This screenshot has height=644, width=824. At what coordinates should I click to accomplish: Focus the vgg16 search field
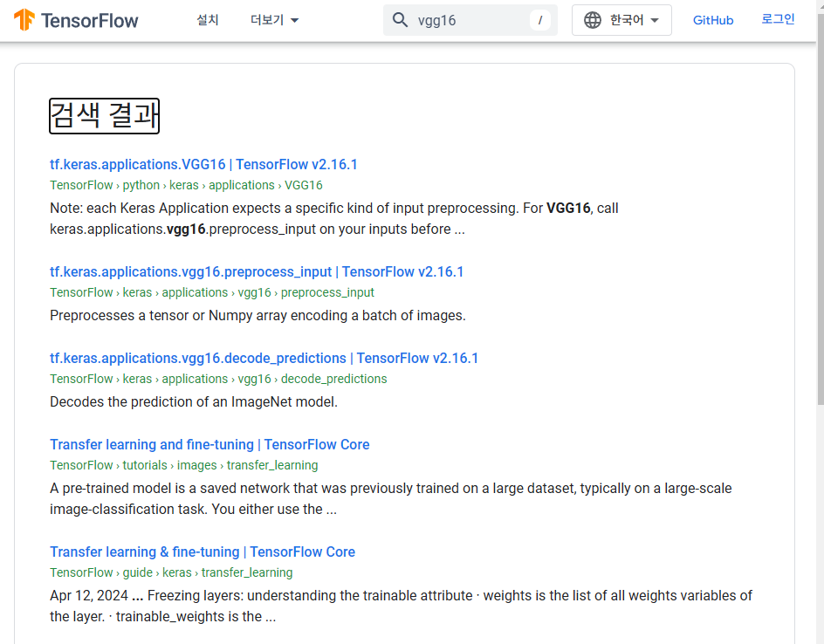[x=470, y=20]
